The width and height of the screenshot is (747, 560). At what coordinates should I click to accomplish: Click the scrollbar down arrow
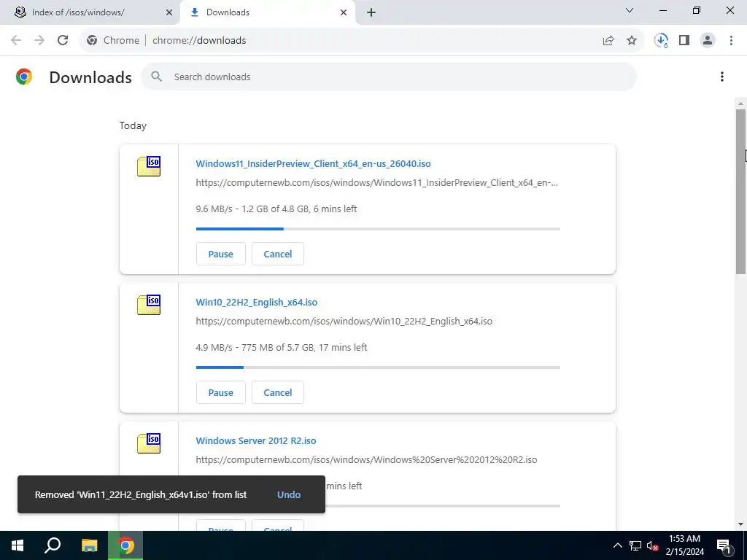(740, 524)
